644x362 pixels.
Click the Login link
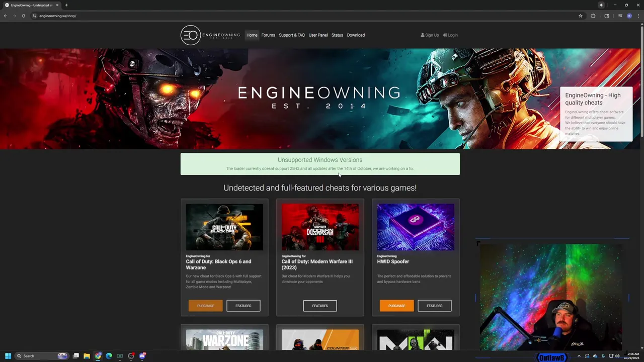[450, 35]
